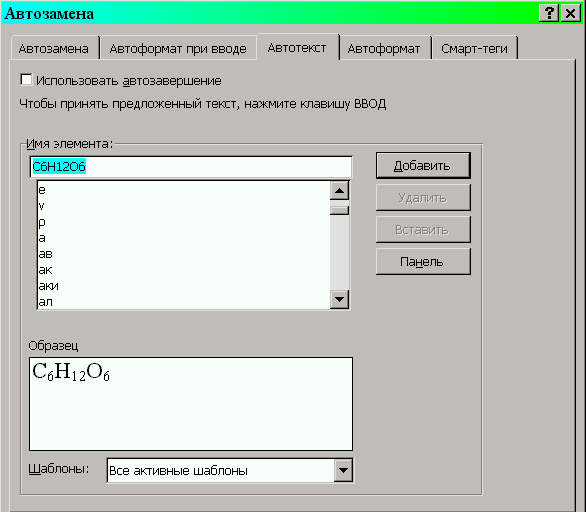Image resolution: width=586 pixels, height=512 pixels.
Task: Click the Панель button
Action: point(423,261)
